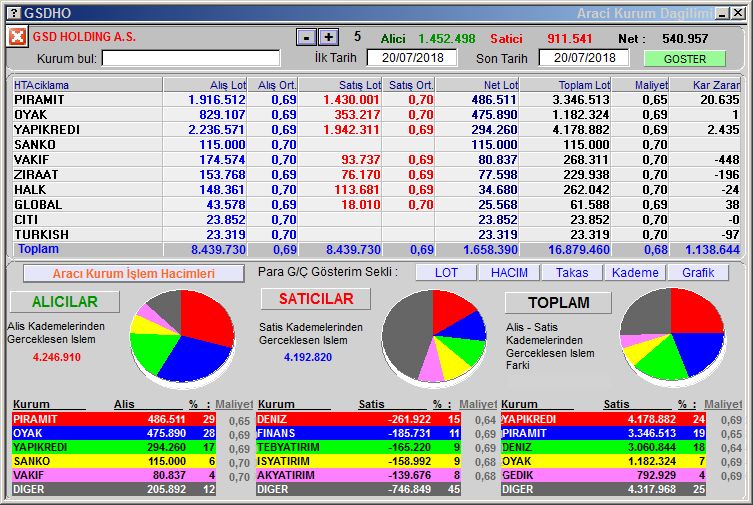The image size is (753, 505).
Task: Click blue FINANS -185.731 legend row
Action: (x=358, y=433)
